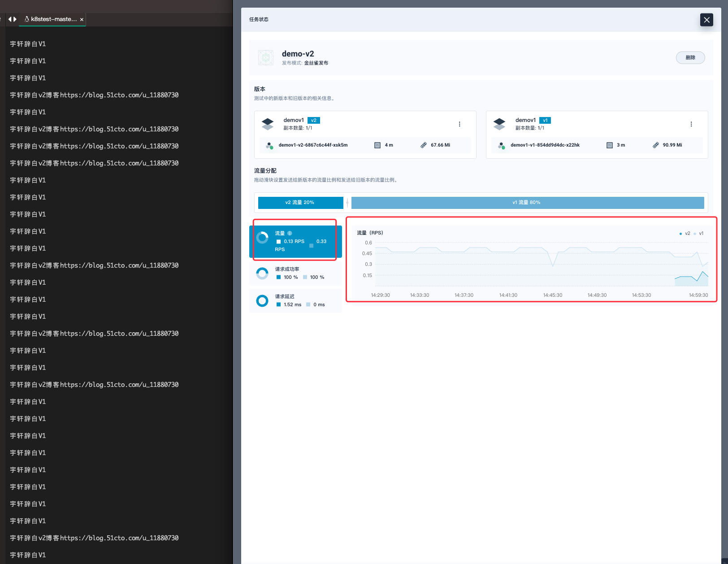728x564 pixels.
Task: Click the demov1 v1 layers icon
Action: [499, 124]
